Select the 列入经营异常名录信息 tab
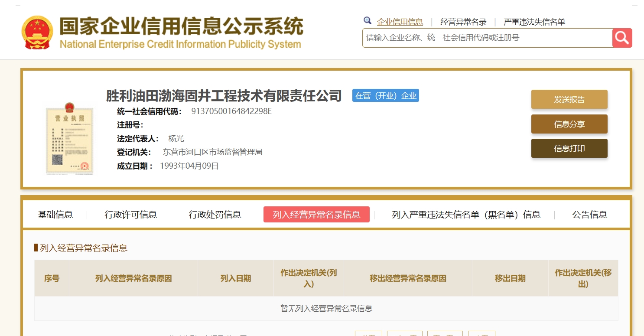This screenshot has height=336, width=644. coord(316,215)
